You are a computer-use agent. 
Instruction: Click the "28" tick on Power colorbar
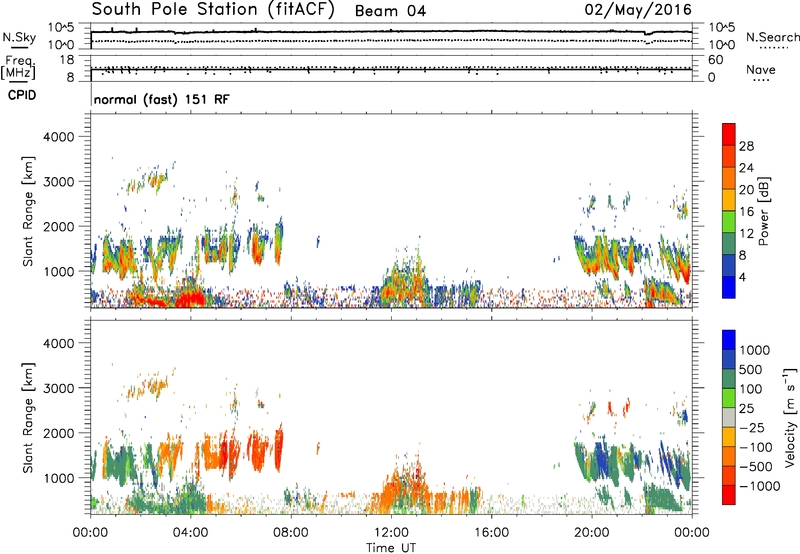coord(746,146)
